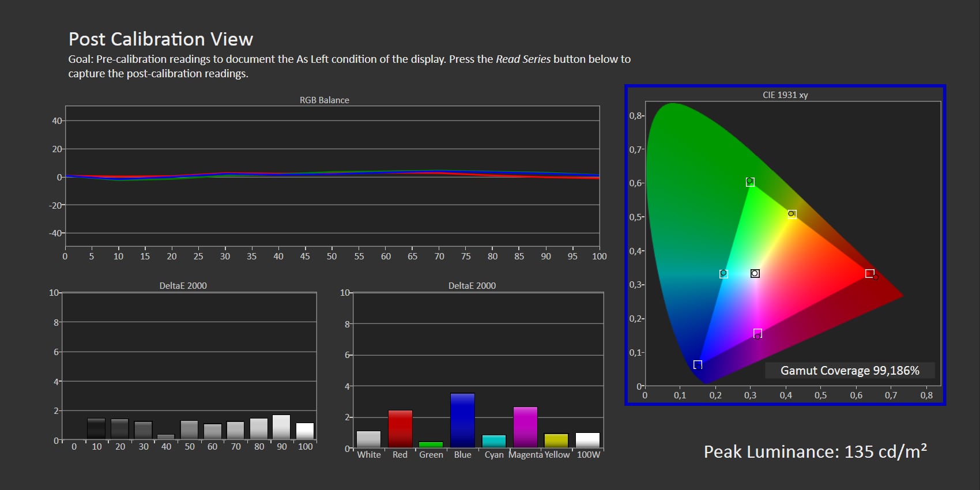Click the blue primary target square on CIE chart

(x=698, y=364)
